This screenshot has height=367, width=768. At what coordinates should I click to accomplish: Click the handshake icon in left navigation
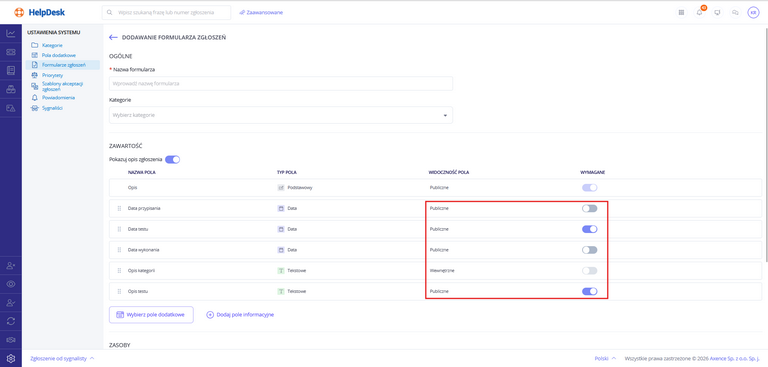click(x=11, y=340)
